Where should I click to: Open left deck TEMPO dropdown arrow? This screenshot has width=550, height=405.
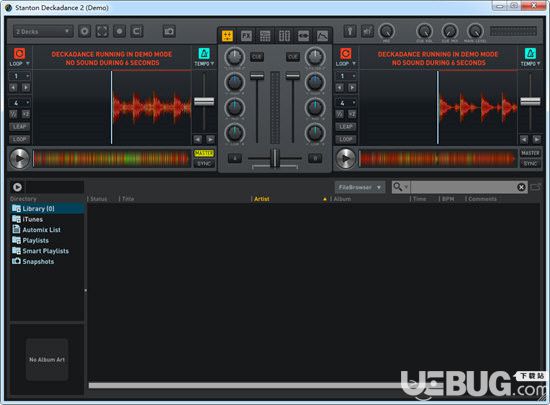tap(212, 64)
